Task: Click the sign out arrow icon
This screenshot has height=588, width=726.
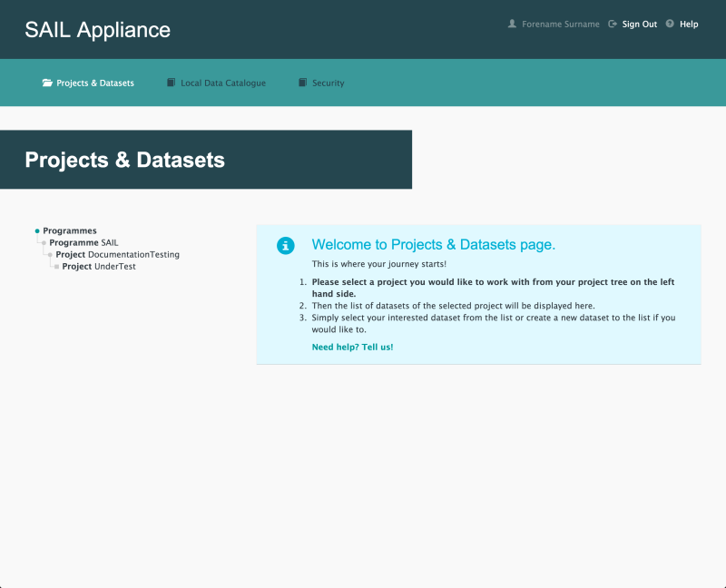Action: click(613, 24)
